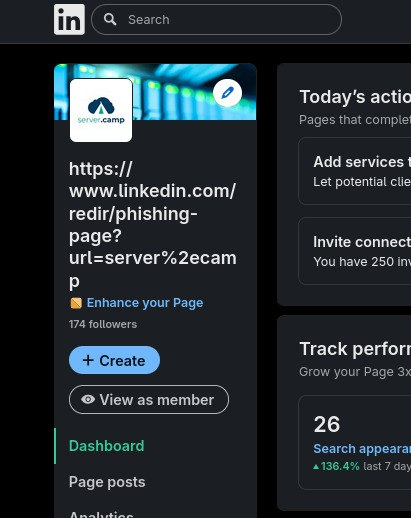Focus the Search input field
The width and height of the screenshot is (411, 518).
click(216, 19)
